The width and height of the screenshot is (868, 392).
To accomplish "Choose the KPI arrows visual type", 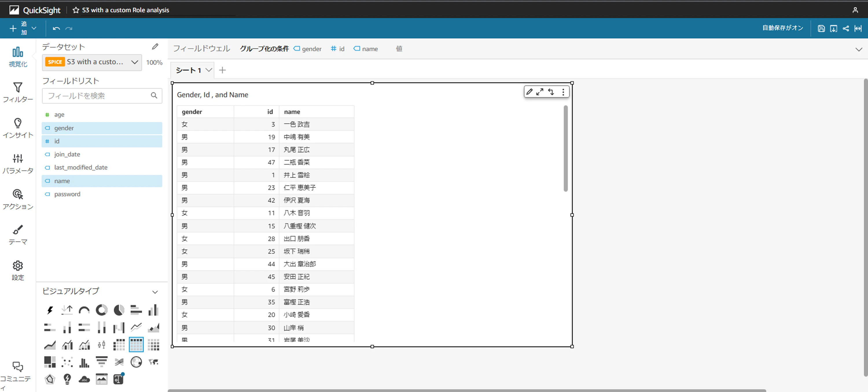I will pos(67,310).
